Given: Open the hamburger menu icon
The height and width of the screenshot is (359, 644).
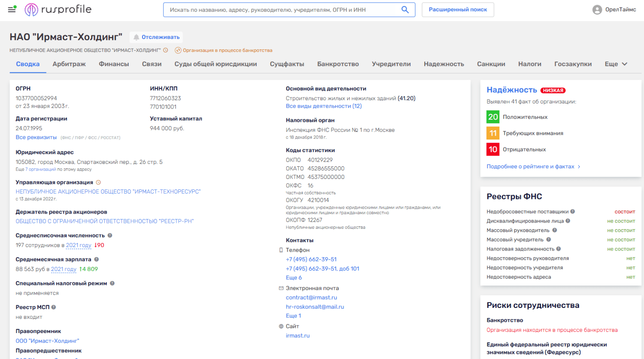Looking at the screenshot, I should pos(12,9).
